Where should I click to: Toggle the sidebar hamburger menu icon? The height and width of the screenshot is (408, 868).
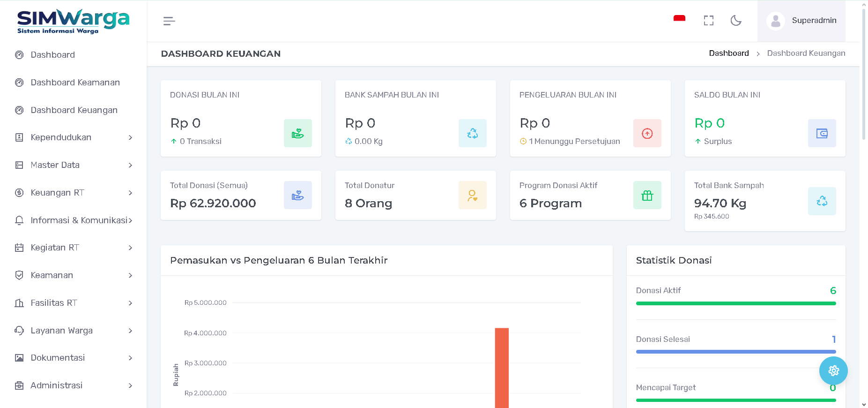pos(169,21)
